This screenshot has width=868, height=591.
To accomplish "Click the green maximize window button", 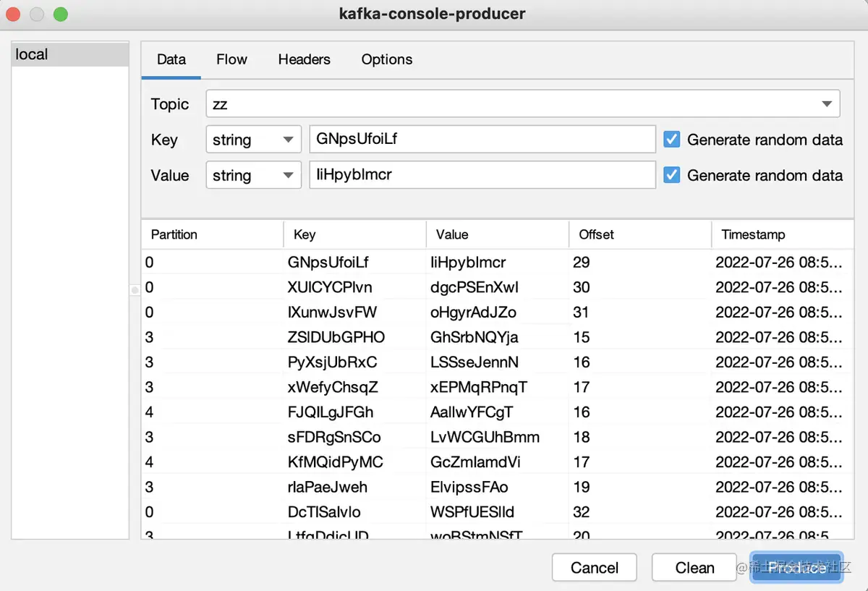I will point(61,14).
